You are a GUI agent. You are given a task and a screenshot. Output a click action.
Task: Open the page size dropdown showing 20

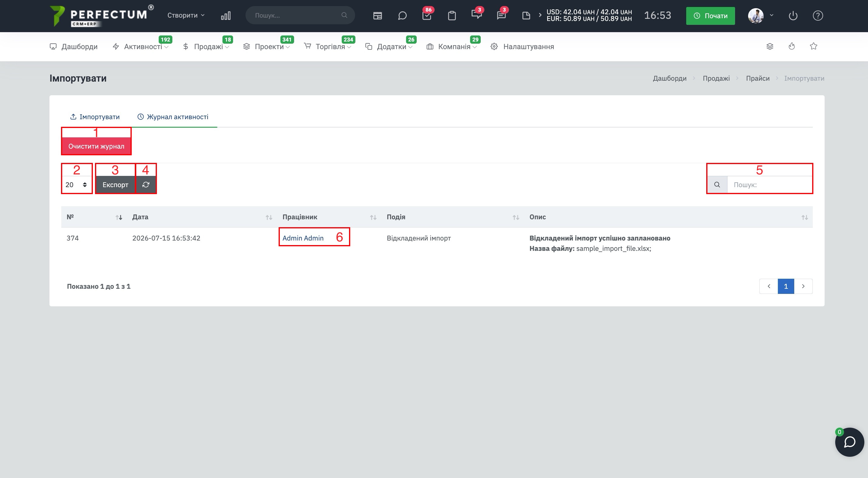point(76,184)
